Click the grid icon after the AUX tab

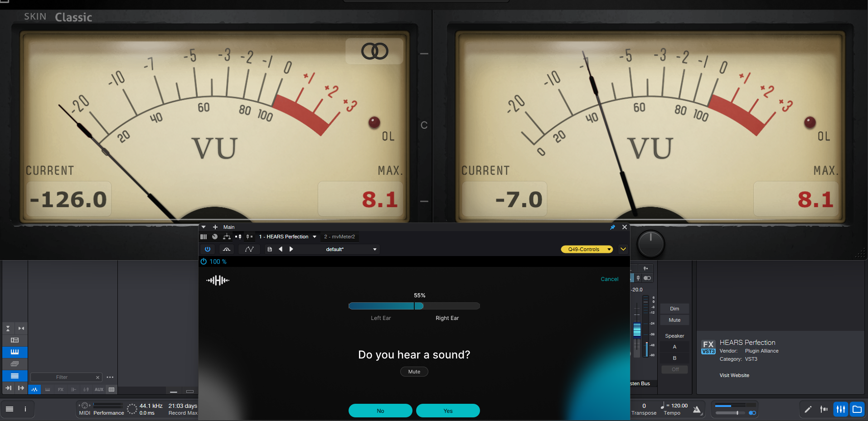pos(112,389)
